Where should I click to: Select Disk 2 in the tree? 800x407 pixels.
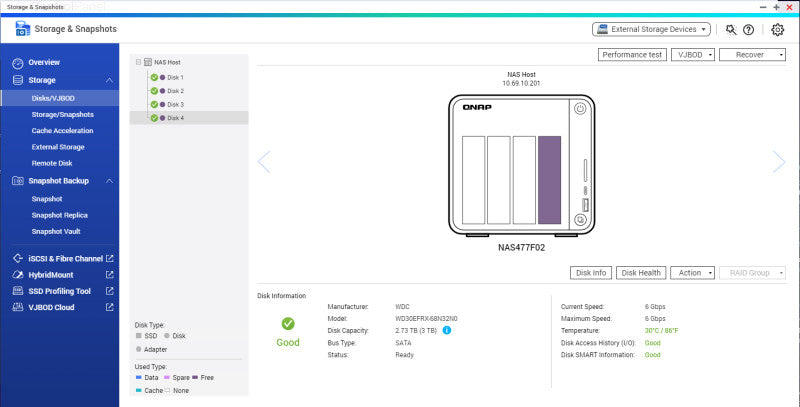pos(175,91)
